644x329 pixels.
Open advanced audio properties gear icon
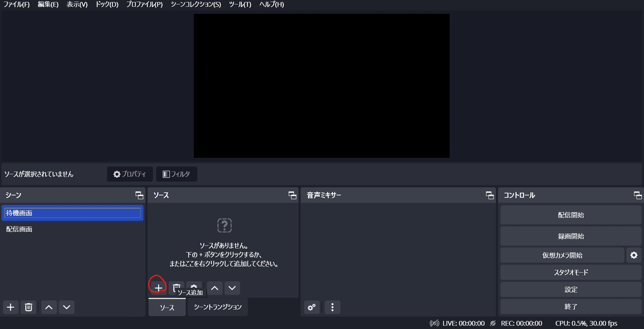[312, 307]
